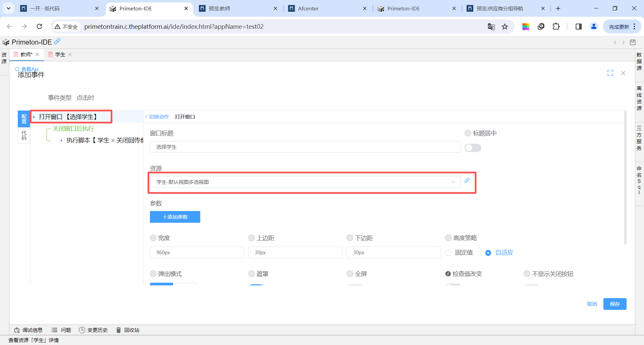Switch to the 学生 editor tab
The image size is (644, 345).
pyautogui.click(x=60, y=55)
